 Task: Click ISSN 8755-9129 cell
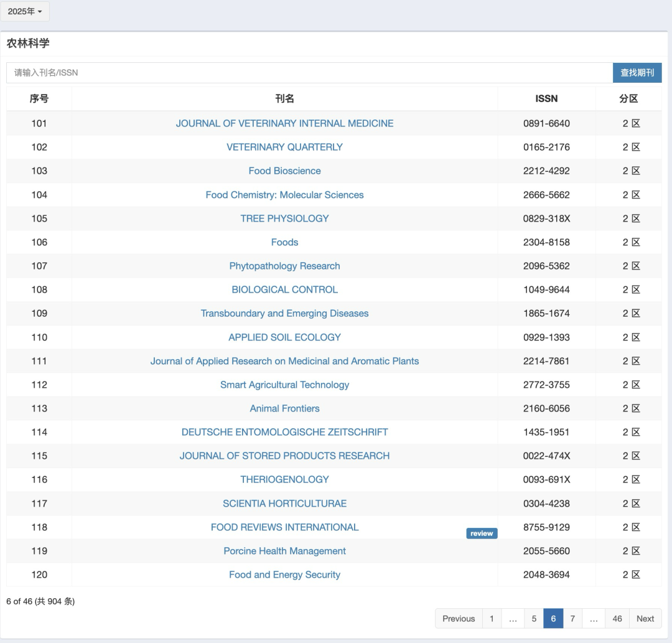546,527
